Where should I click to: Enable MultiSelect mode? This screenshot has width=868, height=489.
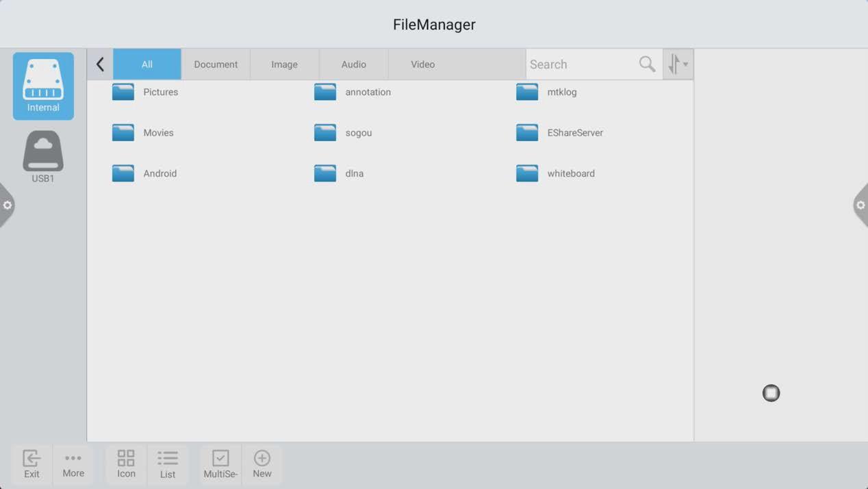point(220,464)
